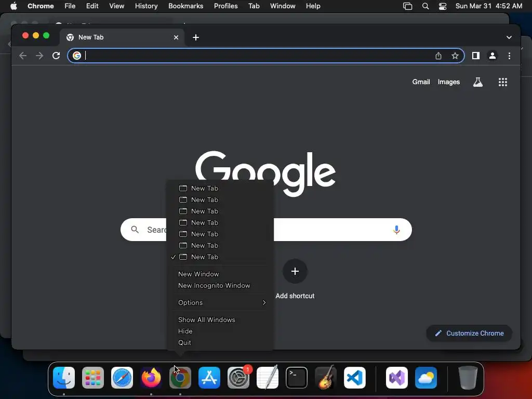
Task: Open Control Center in the menu bar
Action: tap(443, 6)
